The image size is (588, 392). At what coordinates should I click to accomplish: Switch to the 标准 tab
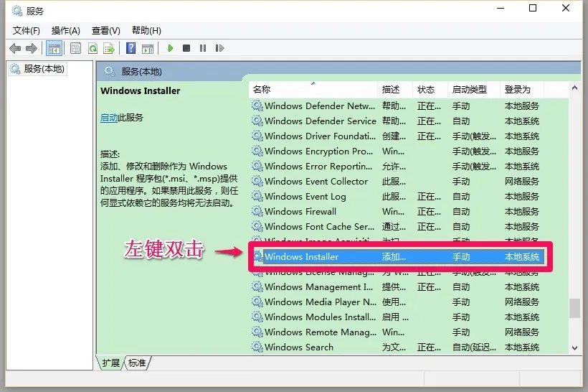137,363
